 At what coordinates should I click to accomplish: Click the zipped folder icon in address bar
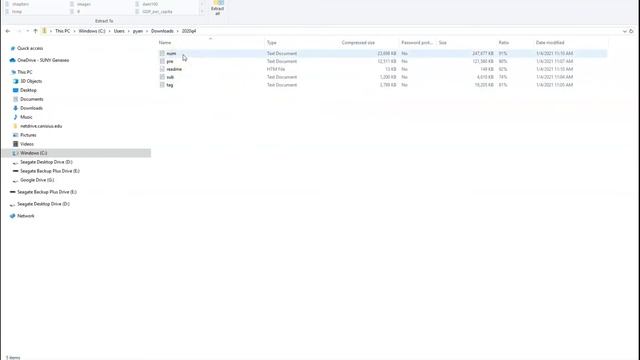tap(44, 31)
